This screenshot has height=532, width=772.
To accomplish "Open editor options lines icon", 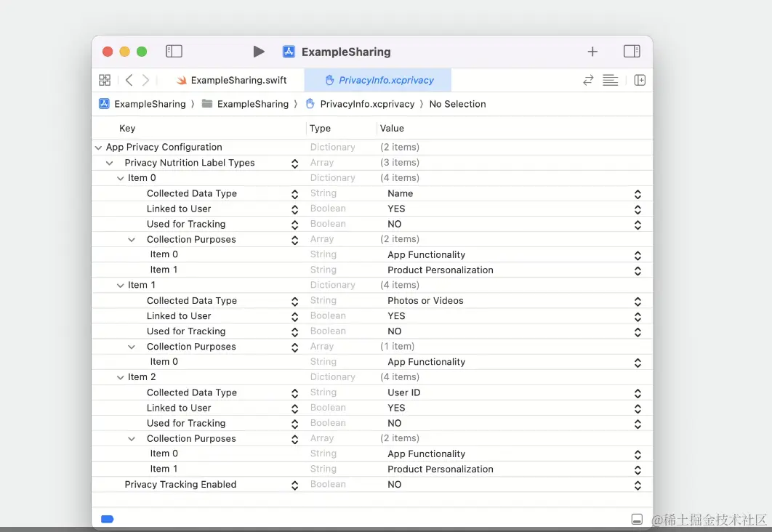I will click(x=610, y=80).
